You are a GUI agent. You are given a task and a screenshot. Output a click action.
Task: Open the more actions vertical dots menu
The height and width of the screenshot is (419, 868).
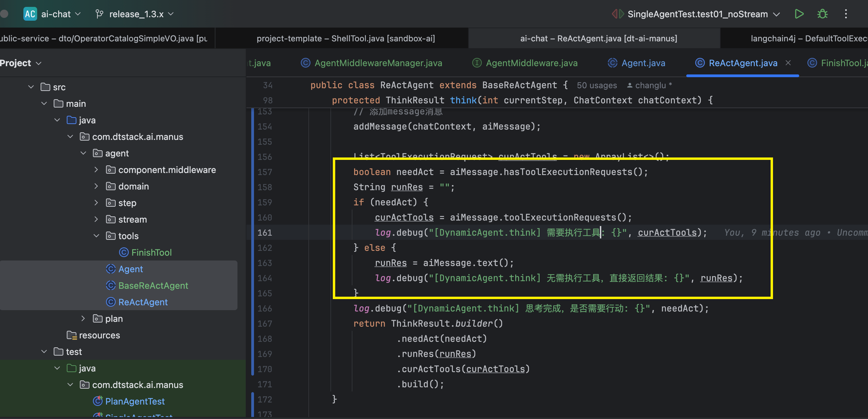click(x=846, y=14)
